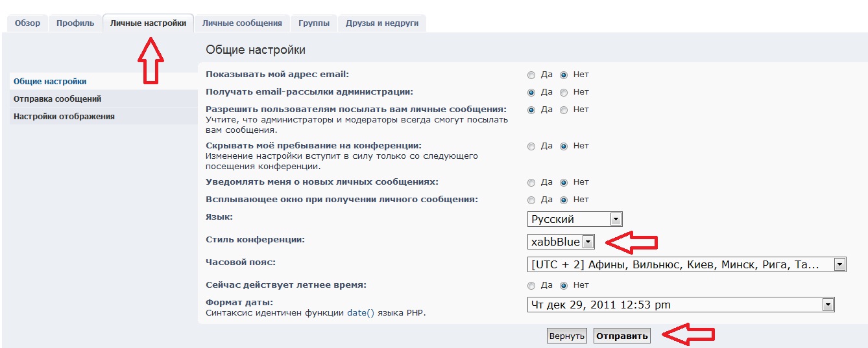
Task: Select 'Да' for new personal message notifications
Action: click(531, 183)
